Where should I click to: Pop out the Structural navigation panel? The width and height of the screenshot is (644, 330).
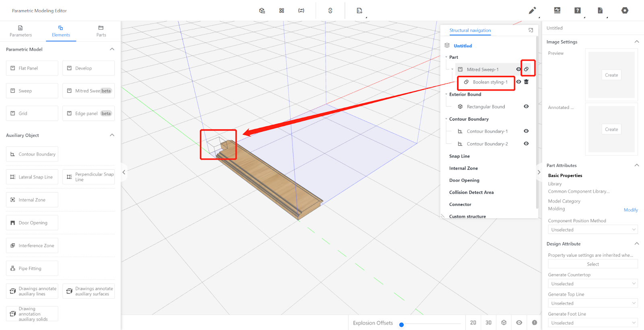tap(530, 30)
